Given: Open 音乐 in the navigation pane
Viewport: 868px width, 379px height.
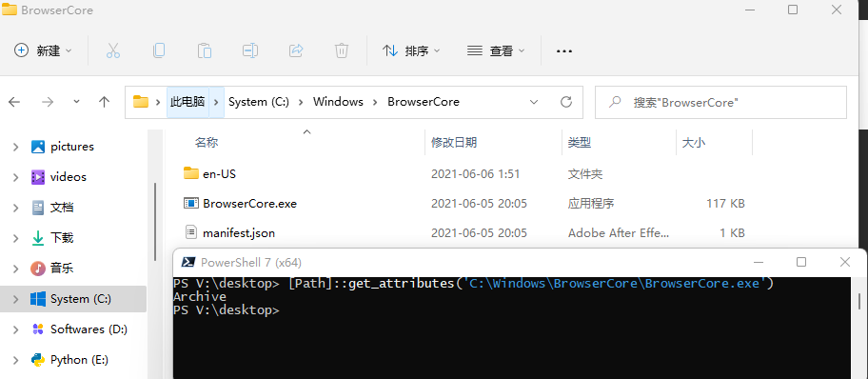Looking at the screenshot, I should (x=62, y=269).
